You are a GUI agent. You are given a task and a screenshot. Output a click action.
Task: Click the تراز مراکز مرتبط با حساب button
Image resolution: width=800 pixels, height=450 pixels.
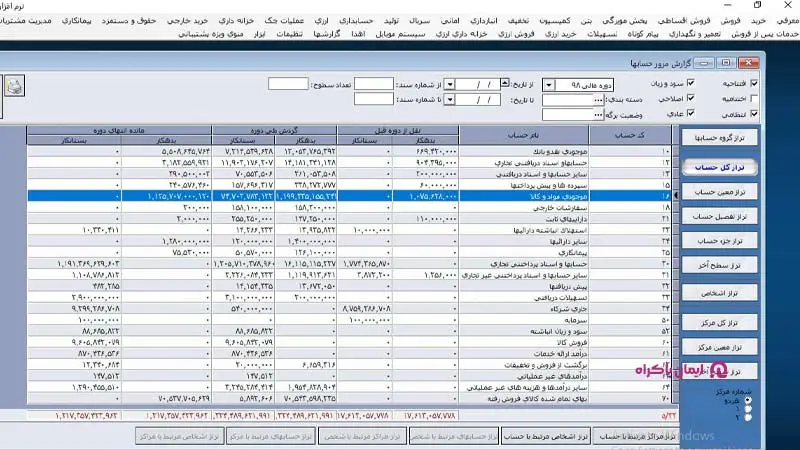click(x=637, y=437)
